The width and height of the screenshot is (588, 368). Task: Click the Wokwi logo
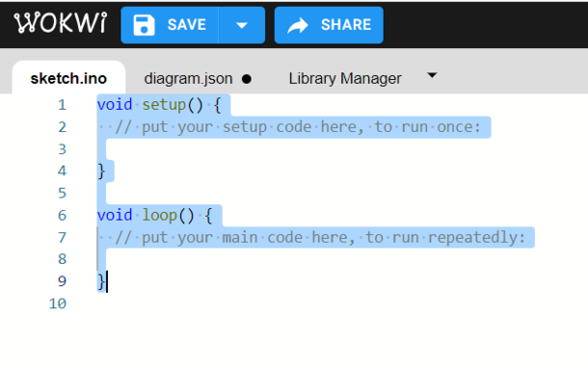[x=61, y=23]
